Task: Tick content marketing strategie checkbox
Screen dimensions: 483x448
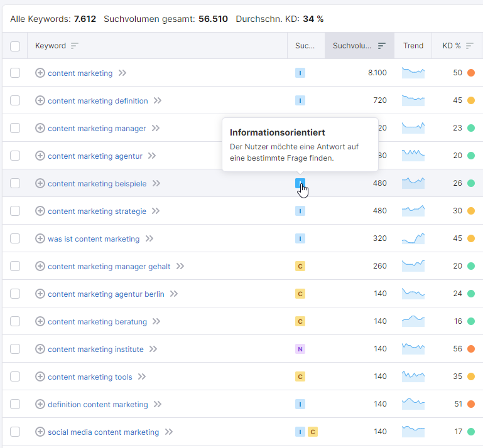Action: pos(15,211)
